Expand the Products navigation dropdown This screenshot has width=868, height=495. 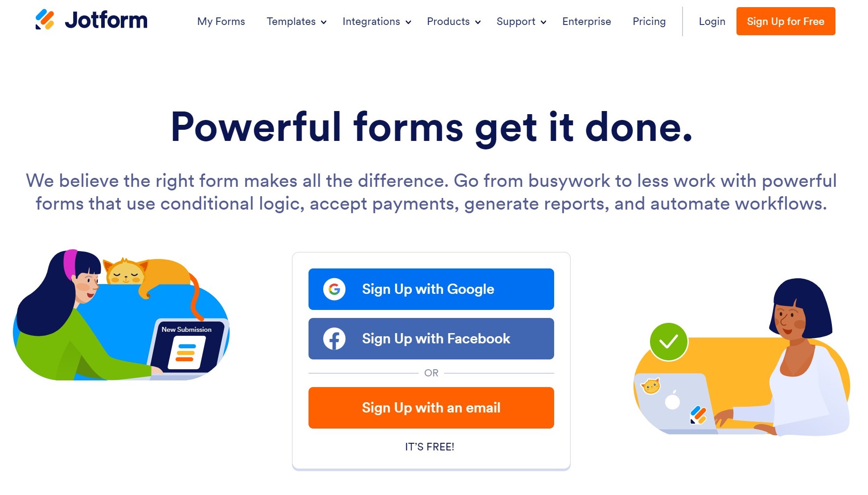[x=454, y=21]
